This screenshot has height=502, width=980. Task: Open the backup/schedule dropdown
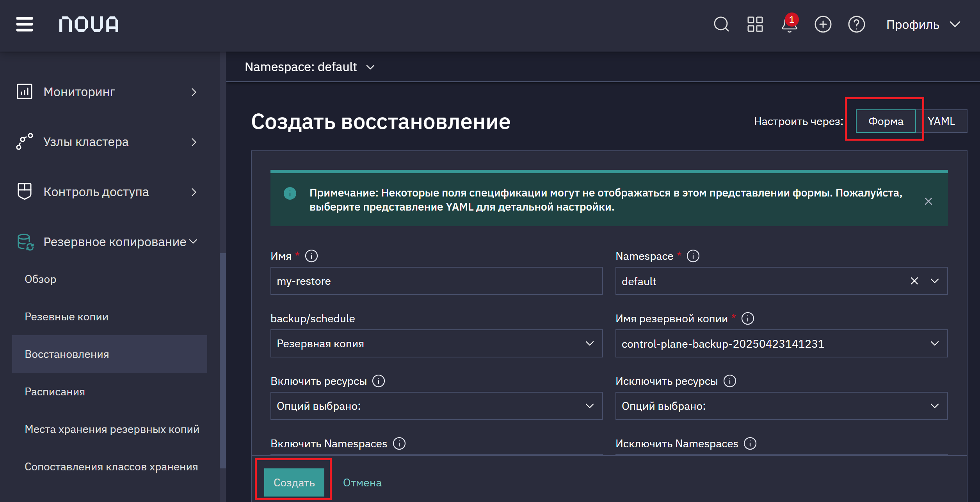click(x=436, y=343)
